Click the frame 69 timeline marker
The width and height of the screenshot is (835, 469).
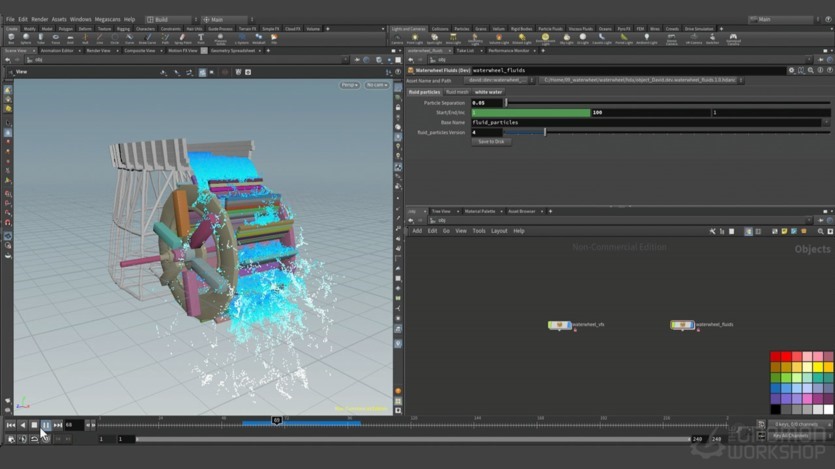pos(276,421)
